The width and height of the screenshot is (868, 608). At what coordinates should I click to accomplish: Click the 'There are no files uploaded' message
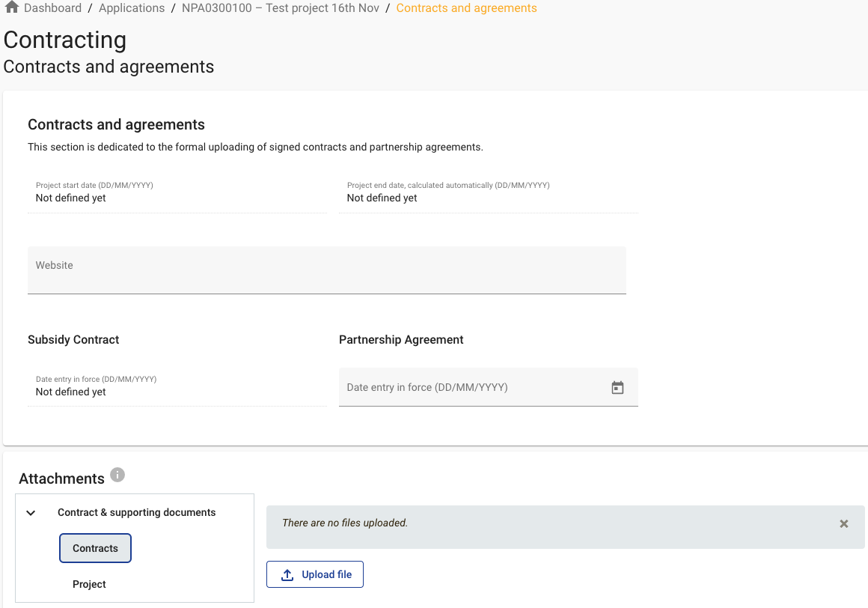345,523
